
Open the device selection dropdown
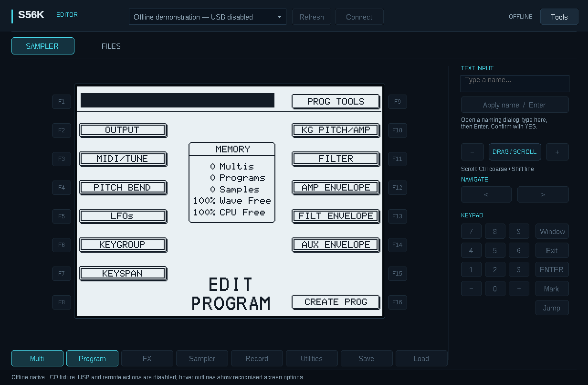tap(208, 17)
